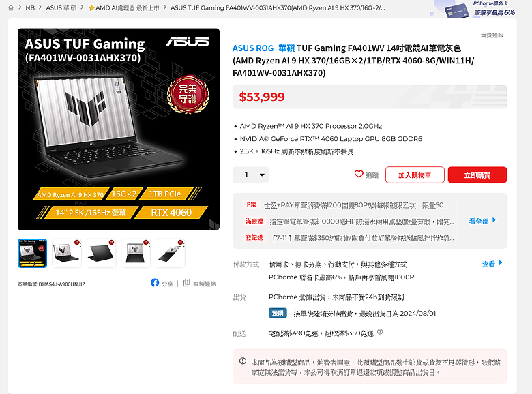Viewport: 532px width, 394px height.
Task: Click the shipping info question mark icon
Action: coord(380,331)
